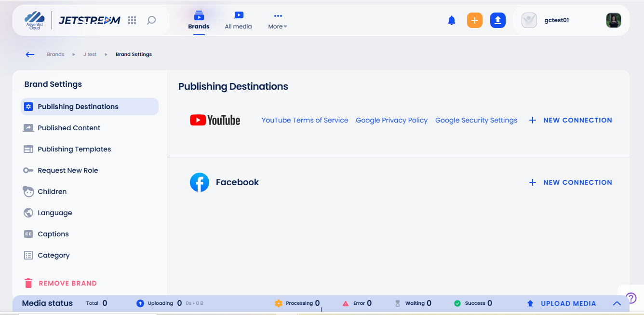644x315 pixels.
Task: Click the trash icon for Remove Brand
Action: 28,283
